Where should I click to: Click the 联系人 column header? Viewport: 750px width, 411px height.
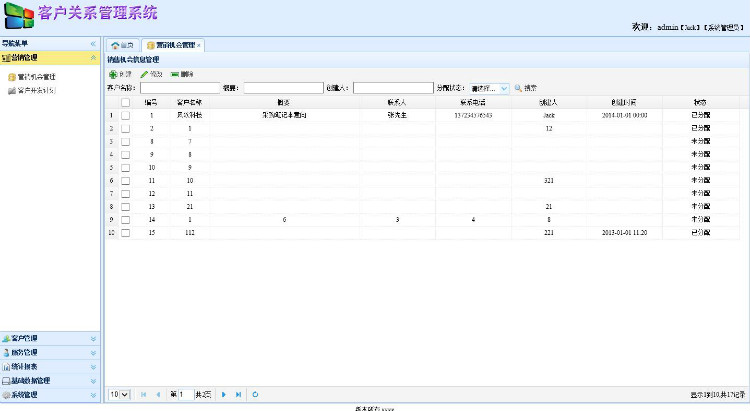coord(397,102)
